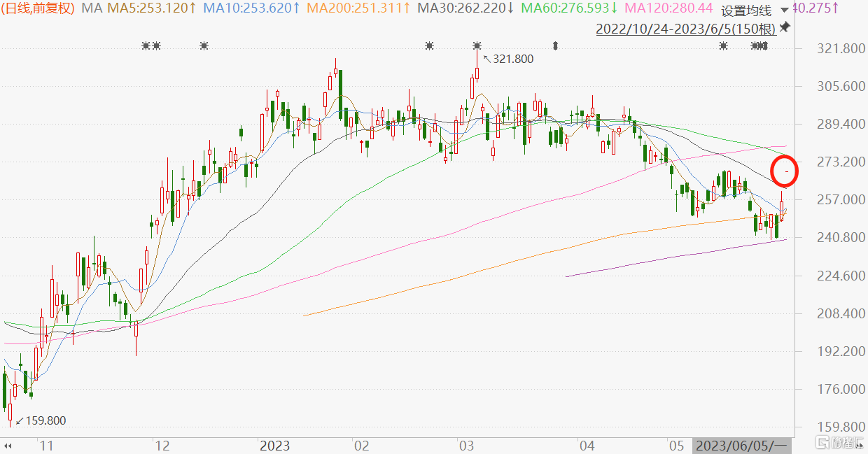
Task: Click the rewind double-arrow at bottom left
Action: [9, 445]
